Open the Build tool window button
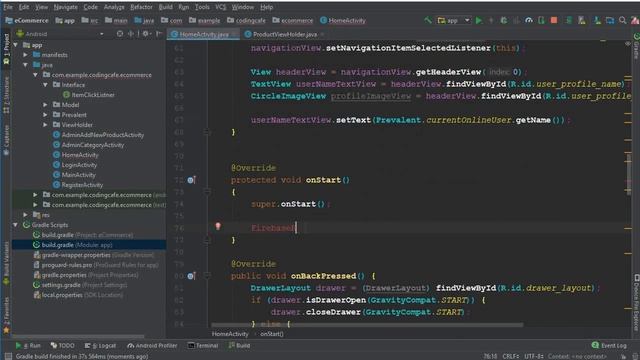 [x=239, y=345]
